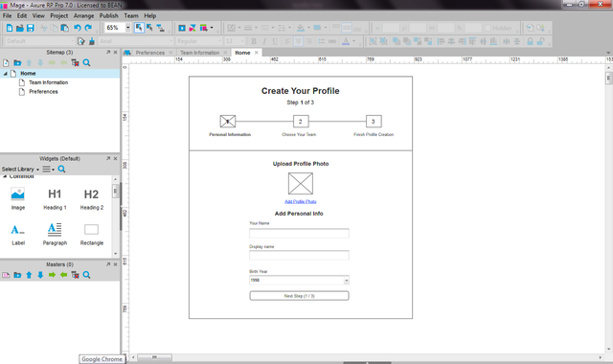Image resolution: width=613 pixels, height=364 pixels.
Task: Open the Birth Year dropdown on canvas
Action: (346, 281)
